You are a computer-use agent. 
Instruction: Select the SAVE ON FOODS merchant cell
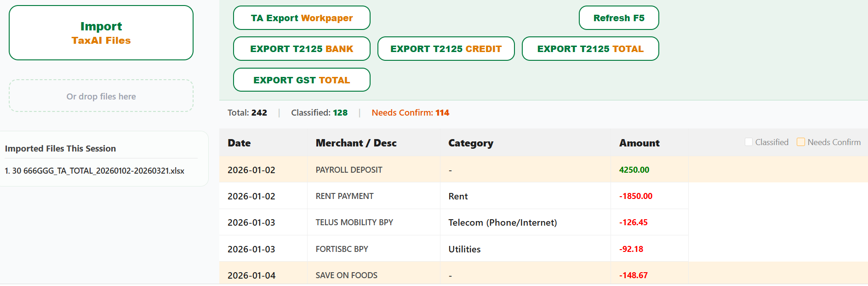[x=346, y=275]
